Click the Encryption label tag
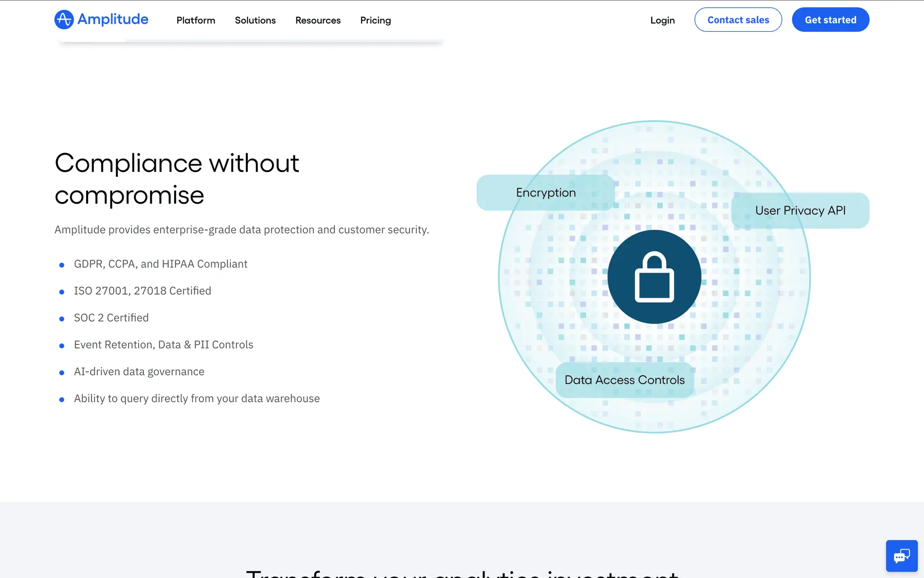 tap(545, 193)
